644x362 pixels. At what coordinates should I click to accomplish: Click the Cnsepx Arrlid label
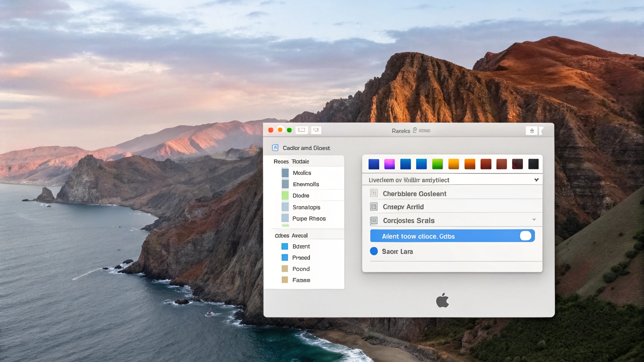pyautogui.click(x=403, y=207)
